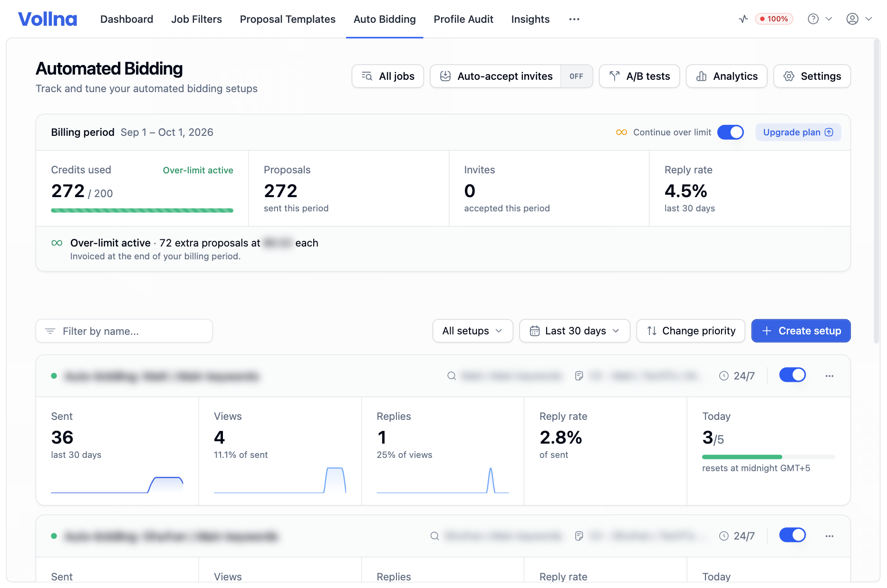The image size is (887, 588).
Task: Disable the second auto bidding setup switch
Action: click(792, 535)
